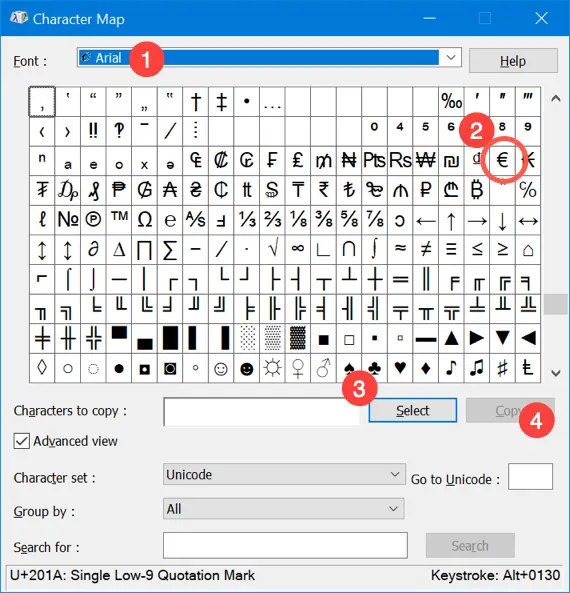Click the Select button
The width and height of the screenshot is (570, 593).
(x=413, y=410)
